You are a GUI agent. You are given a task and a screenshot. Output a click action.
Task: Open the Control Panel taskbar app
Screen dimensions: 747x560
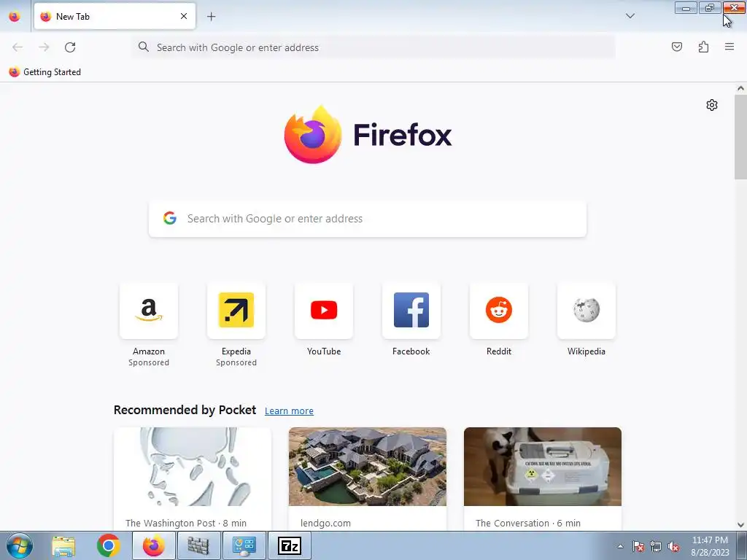[244, 545]
